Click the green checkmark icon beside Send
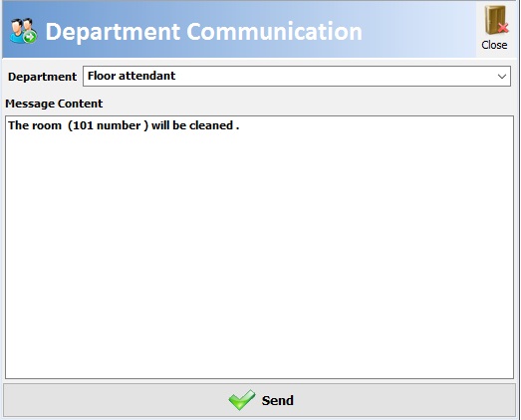The height and width of the screenshot is (420, 521). (242, 400)
